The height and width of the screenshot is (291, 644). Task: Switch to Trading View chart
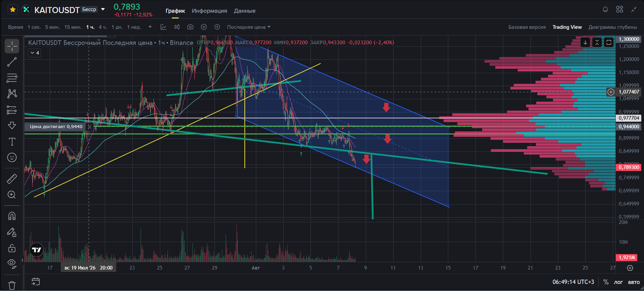(x=567, y=27)
